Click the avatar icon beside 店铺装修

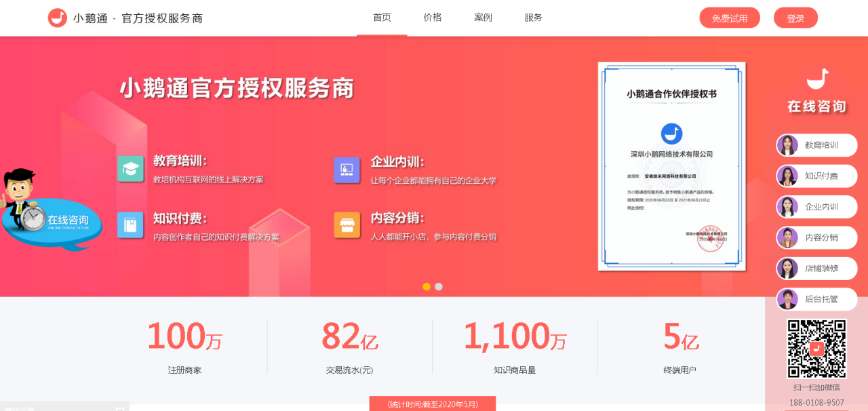(x=787, y=268)
